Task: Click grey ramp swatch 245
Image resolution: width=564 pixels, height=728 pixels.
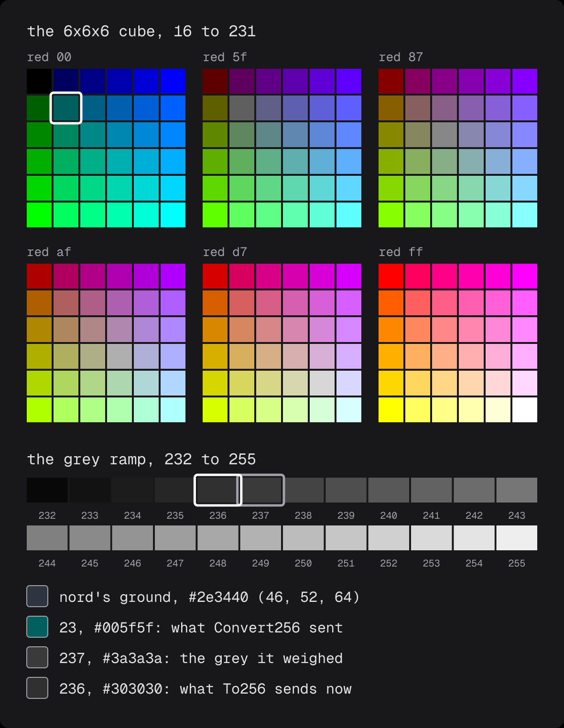Action: 90,538
